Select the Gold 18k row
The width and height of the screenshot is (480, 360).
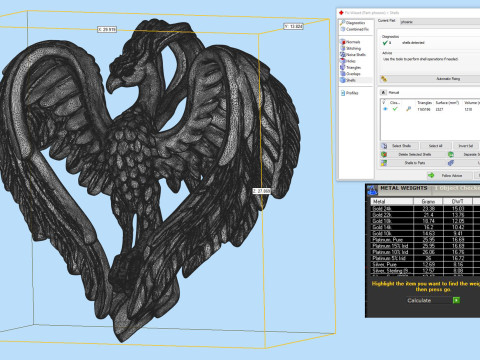click(425, 221)
